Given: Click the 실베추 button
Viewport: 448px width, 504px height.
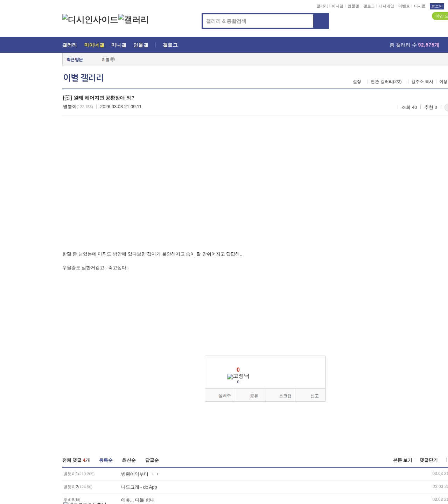Looking at the screenshot, I should pos(220,395).
